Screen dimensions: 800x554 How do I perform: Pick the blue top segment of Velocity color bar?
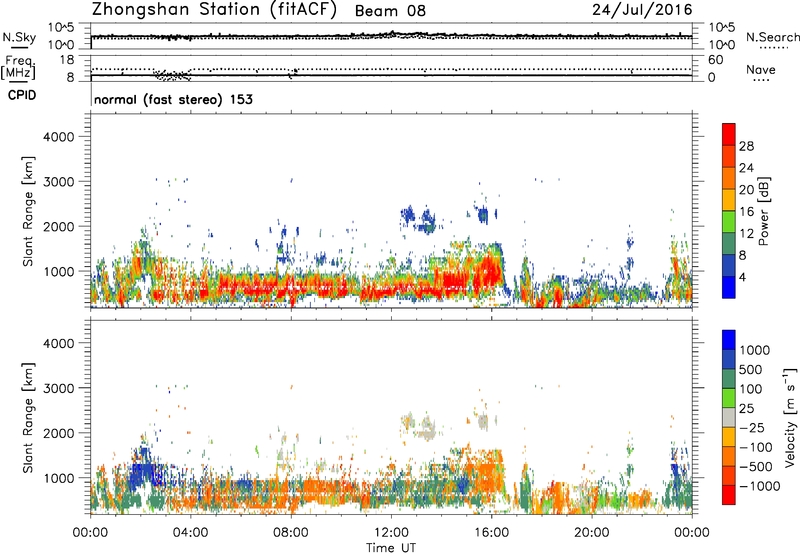729,340
